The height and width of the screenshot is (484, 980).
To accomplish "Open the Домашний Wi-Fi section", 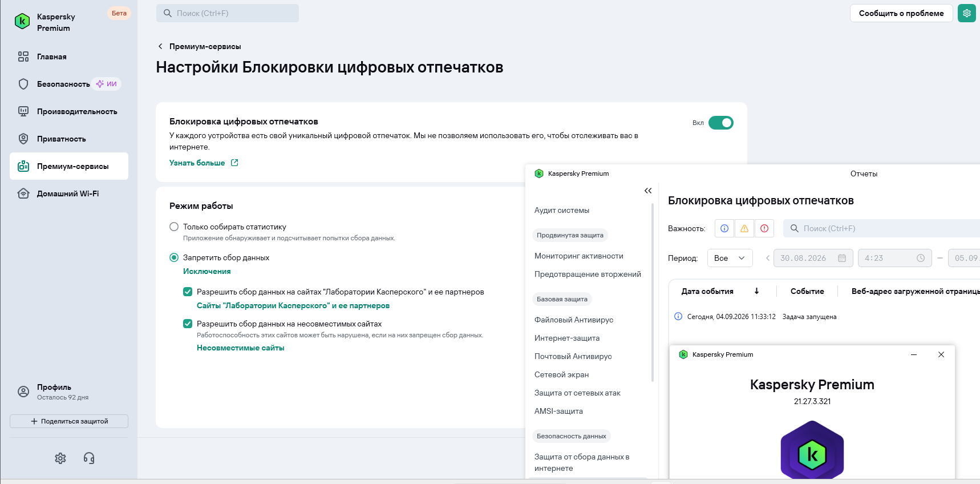I will 69,193.
